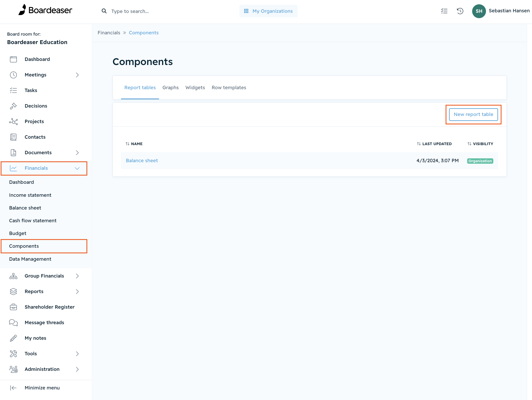The image size is (532, 400).
Task: Sort by Visibility column
Action: coord(480,144)
